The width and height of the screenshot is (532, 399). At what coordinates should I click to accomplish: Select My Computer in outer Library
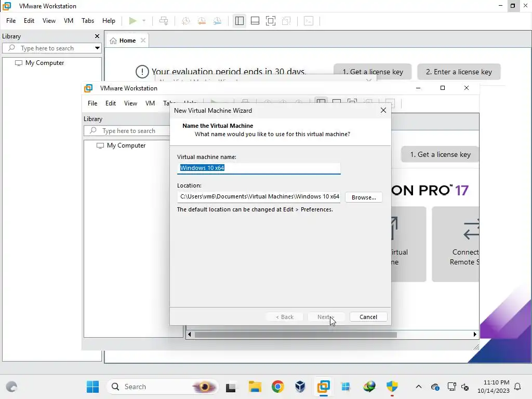[45, 63]
